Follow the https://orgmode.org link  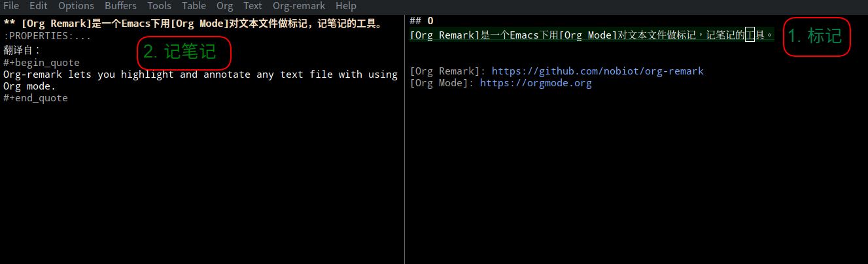click(x=536, y=83)
